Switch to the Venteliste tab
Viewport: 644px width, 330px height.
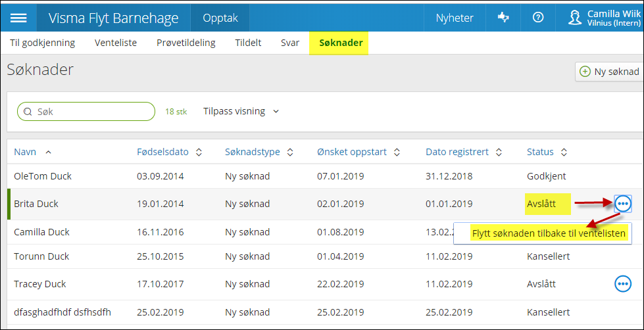click(x=116, y=43)
